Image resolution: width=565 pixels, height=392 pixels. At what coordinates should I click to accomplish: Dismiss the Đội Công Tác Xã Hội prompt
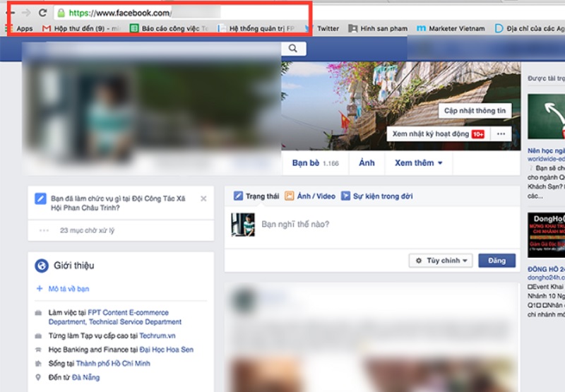point(203,198)
